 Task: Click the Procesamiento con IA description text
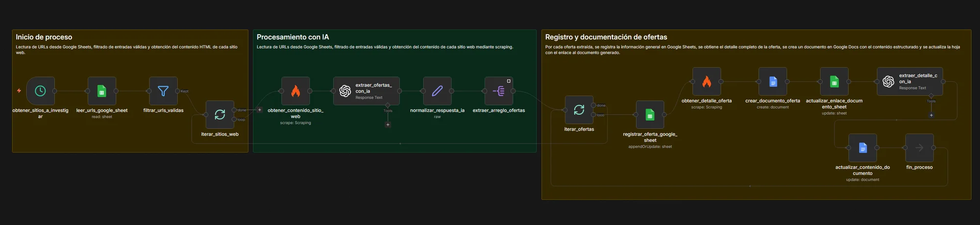[385, 47]
